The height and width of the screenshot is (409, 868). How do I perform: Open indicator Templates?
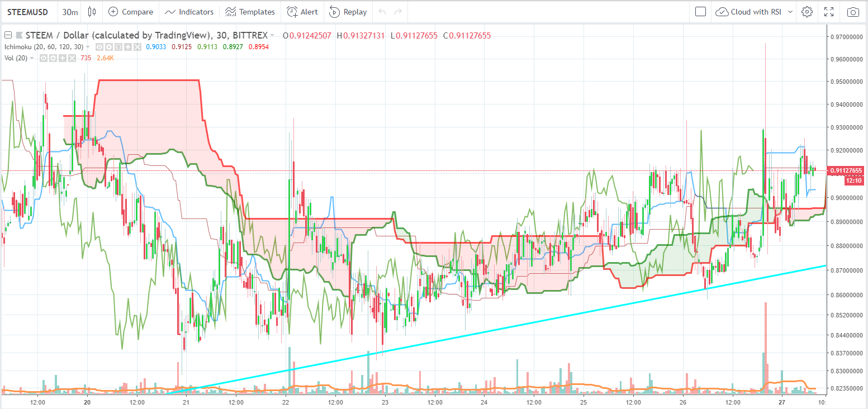[x=250, y=12]
